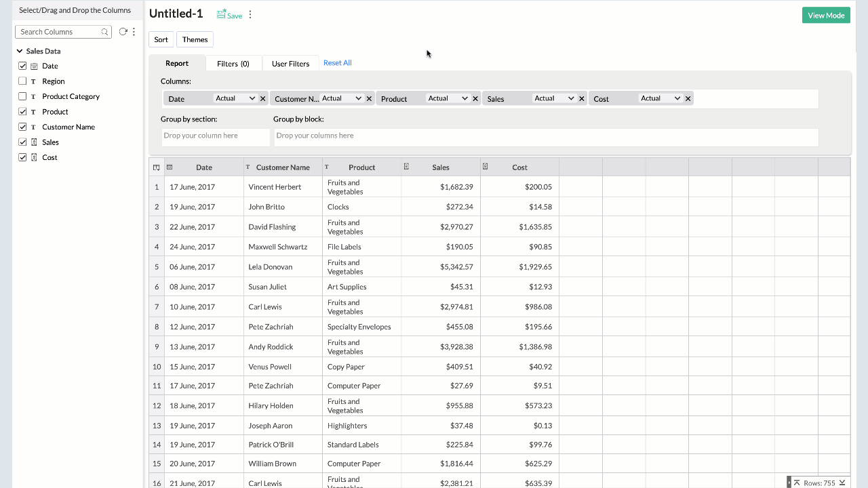Enable the Region column checkbox
This screenshot has width=868, height=488.
pyautogui.click(x=22, y=81)
